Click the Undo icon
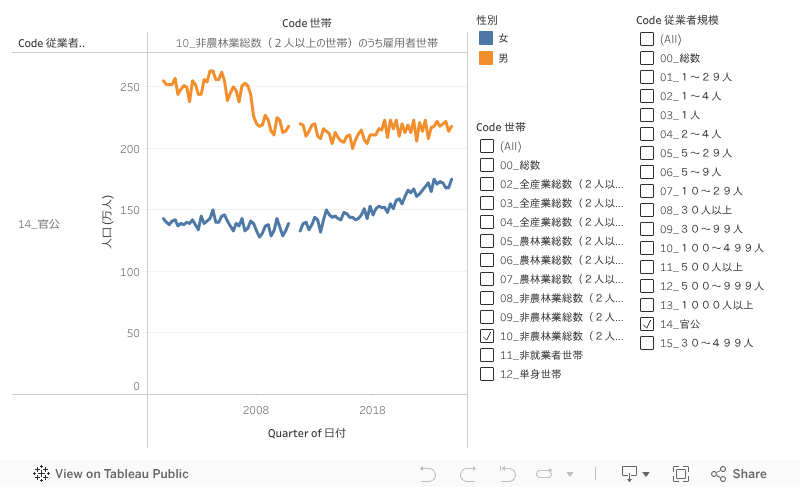 (428, 474)
